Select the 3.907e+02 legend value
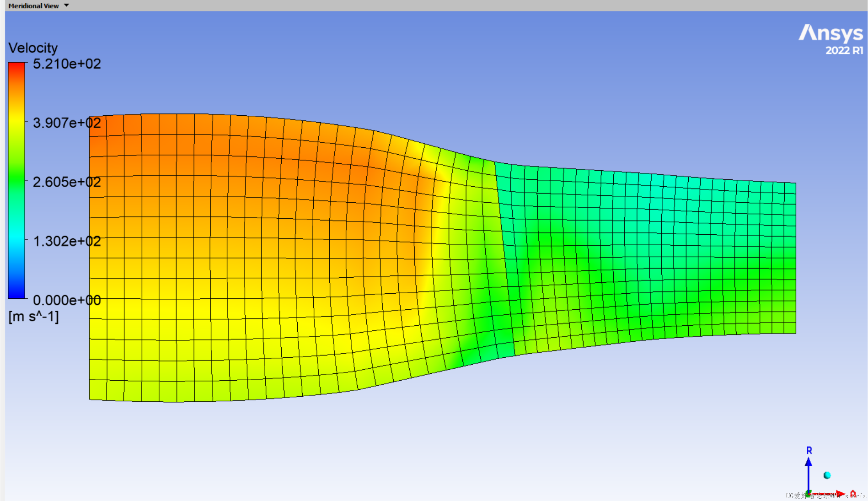 [67, 123]
